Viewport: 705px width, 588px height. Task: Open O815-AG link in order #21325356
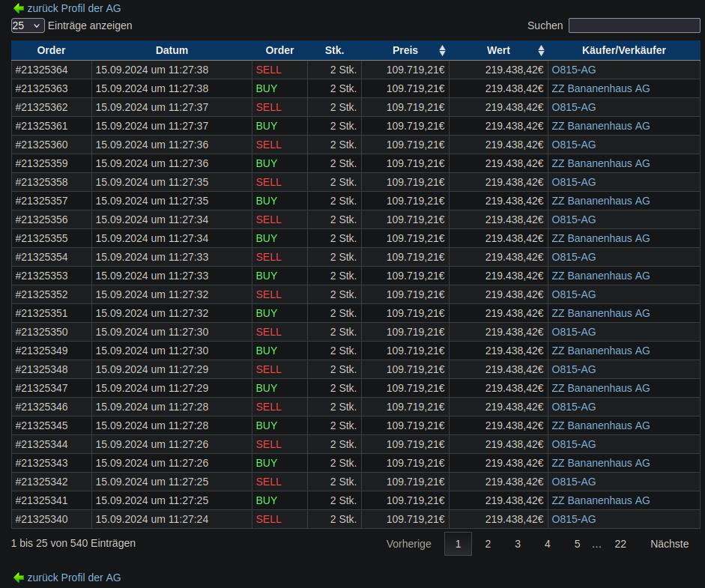tap(574, 219)
